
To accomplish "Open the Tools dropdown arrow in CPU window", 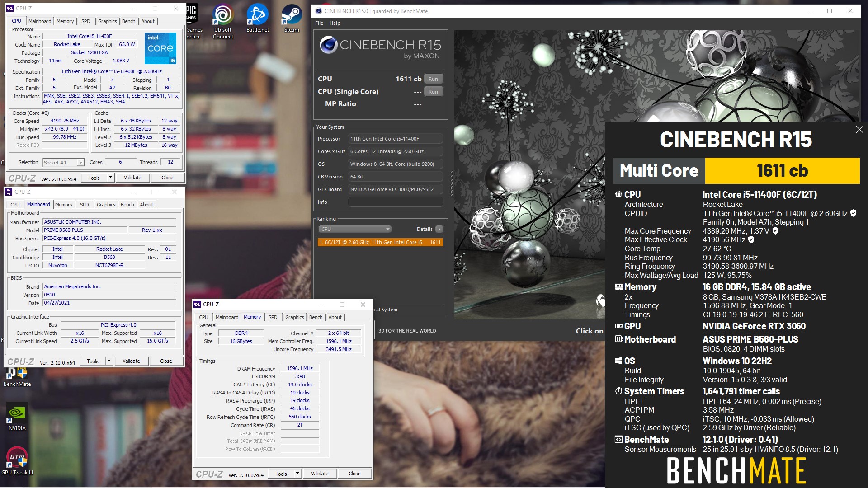I will tap(110, 178).
